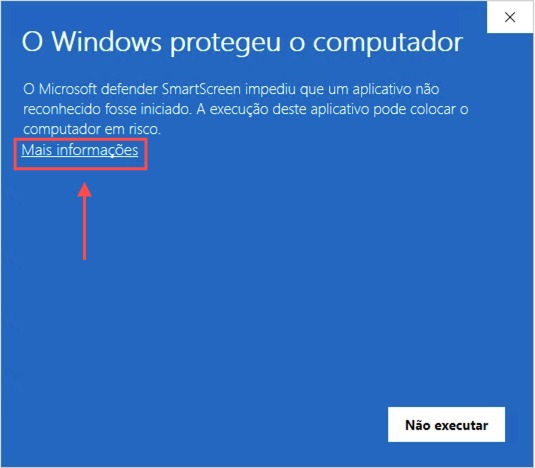Click the red arrow annotation
Screen dimensions: 535x468
pos(84,221)
